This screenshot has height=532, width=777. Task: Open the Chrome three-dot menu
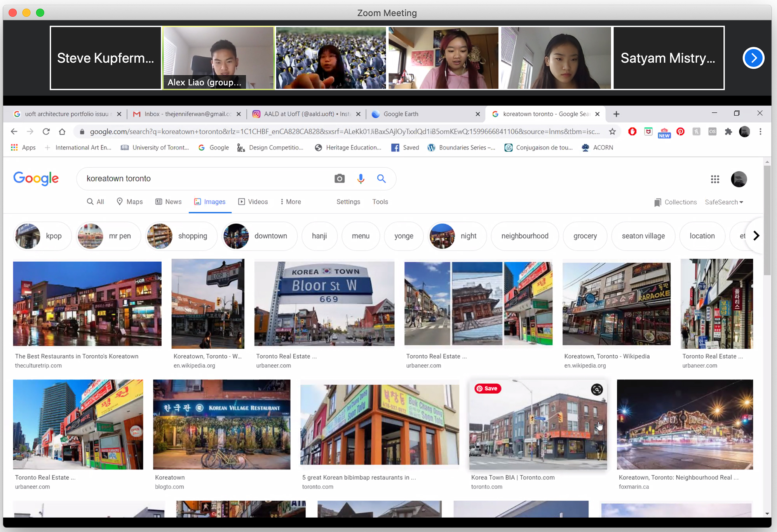(760, 132)
